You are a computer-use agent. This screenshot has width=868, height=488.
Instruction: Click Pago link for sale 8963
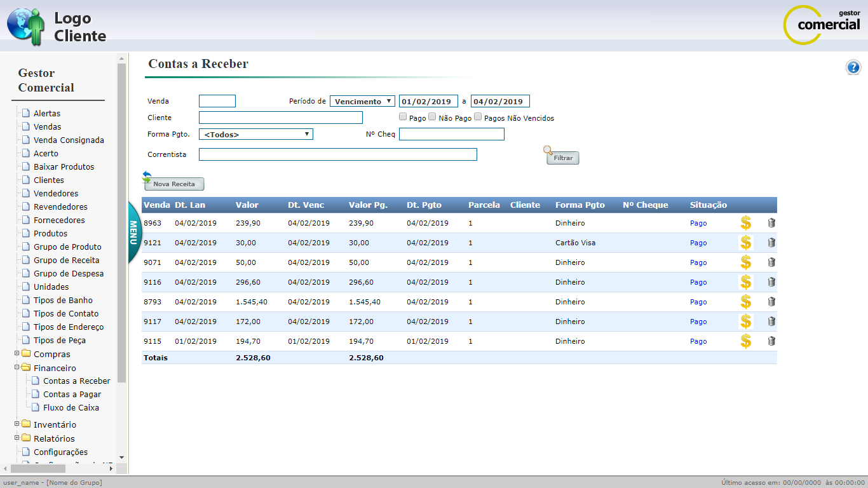point(698,223)
